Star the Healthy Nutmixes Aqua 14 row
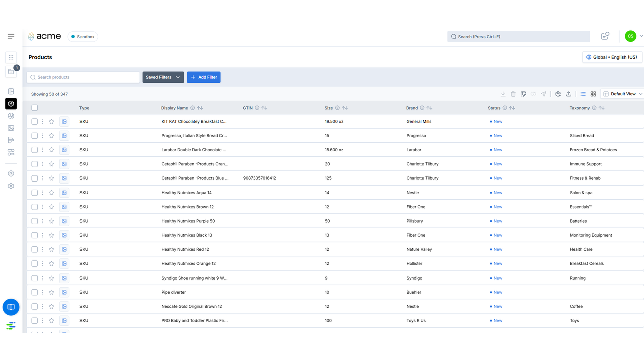The width and height of the screenshot is (644, 362). pyautogui.click(x=51, y=193)
